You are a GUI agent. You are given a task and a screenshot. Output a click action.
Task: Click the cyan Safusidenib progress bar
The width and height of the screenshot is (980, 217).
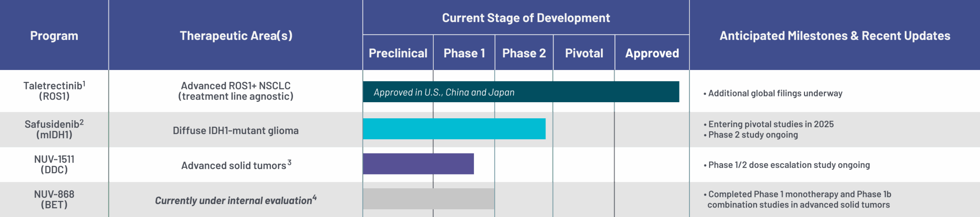point(454,129)
